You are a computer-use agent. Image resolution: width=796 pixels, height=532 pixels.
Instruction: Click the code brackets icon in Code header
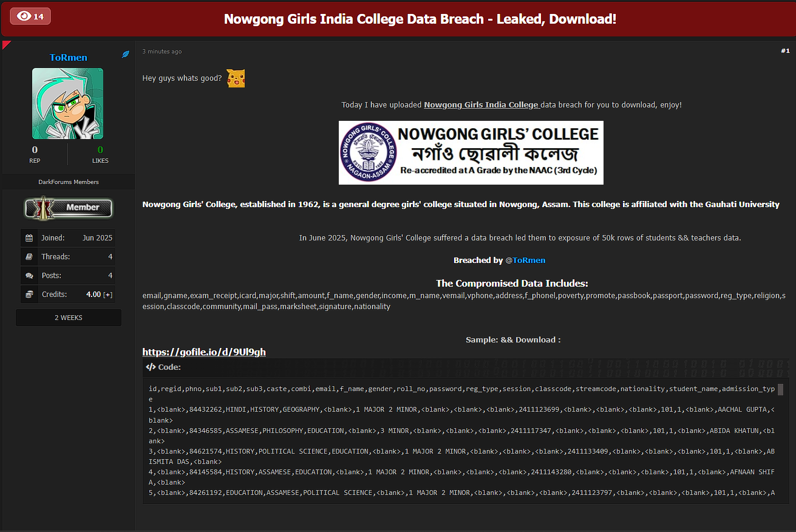[151, 367]
